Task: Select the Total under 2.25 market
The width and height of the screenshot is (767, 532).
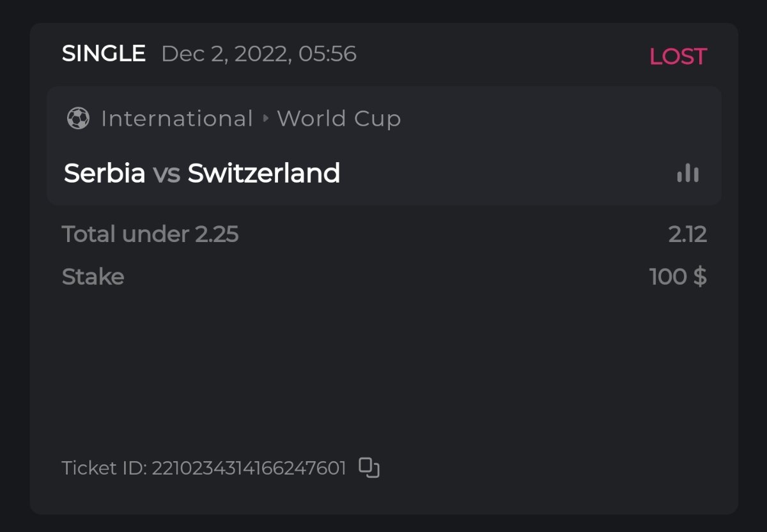Action: (x=150, y=234)
